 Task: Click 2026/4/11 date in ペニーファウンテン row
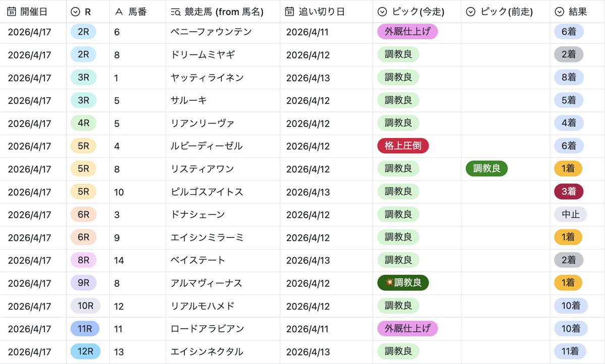(x=307, y=32)
